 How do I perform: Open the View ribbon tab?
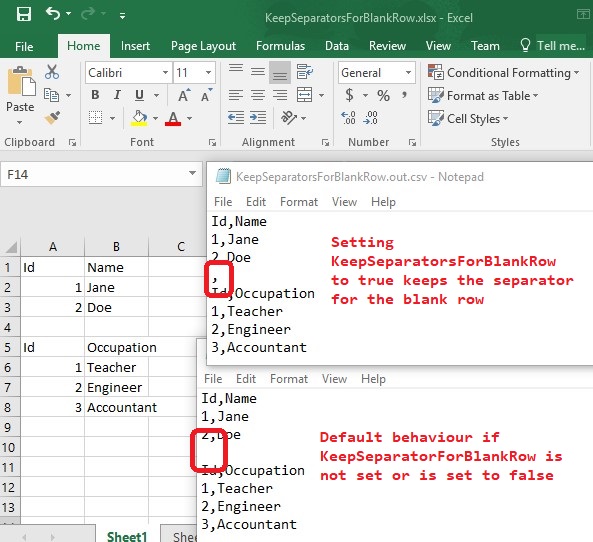pos(438,46)
